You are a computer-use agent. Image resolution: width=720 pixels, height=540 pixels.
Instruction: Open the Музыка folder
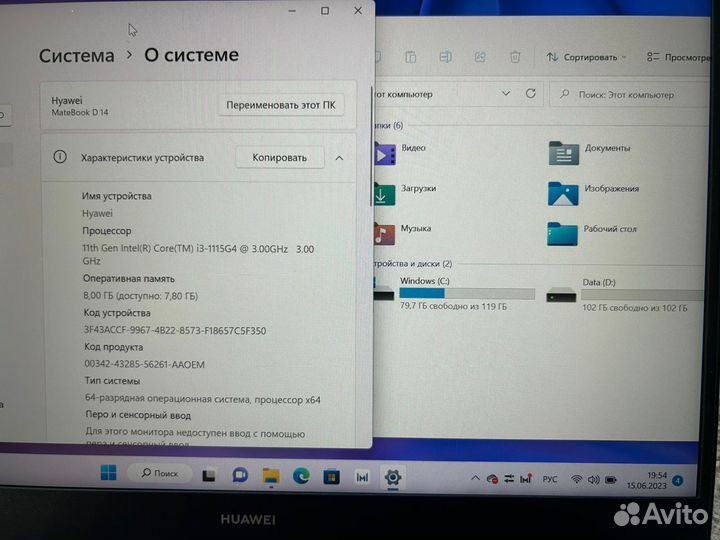pyautogui.click(x=402, y=234)
